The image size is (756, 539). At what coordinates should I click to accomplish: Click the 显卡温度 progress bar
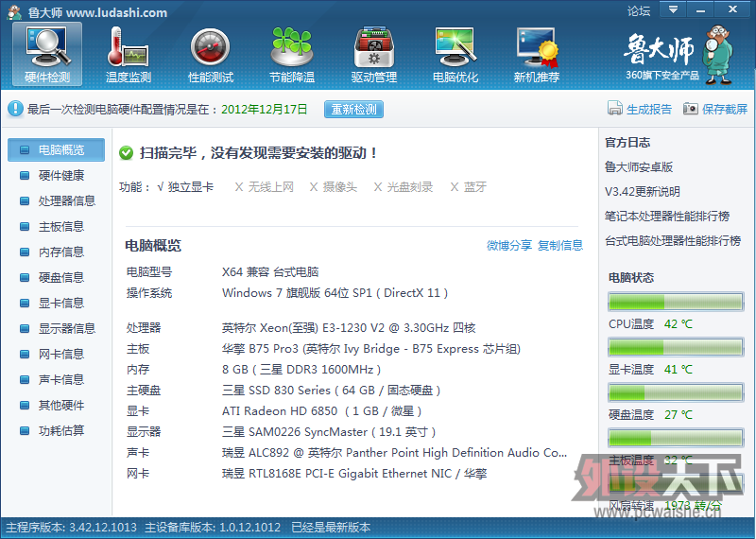[676, 347]
